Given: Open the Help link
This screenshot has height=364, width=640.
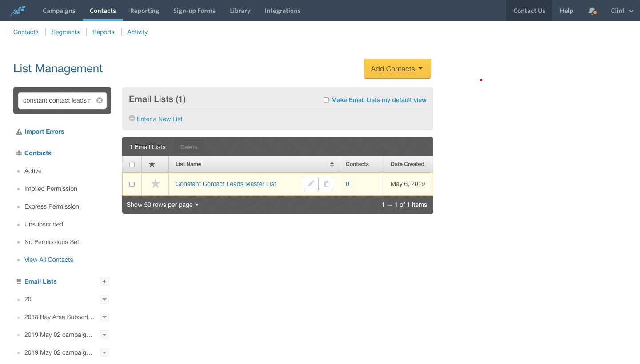Looking at the screenshot, I should click(x=566, y=11).
